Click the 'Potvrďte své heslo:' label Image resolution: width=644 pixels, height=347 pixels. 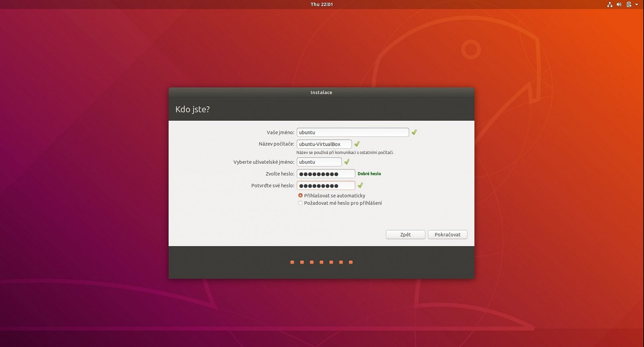(272, 186)
